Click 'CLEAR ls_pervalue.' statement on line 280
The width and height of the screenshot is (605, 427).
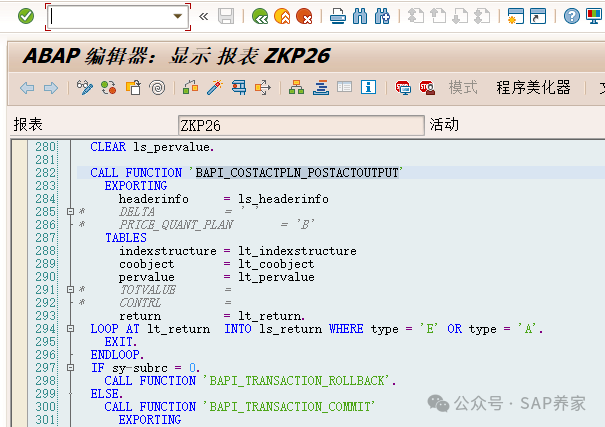coord(152,147)
